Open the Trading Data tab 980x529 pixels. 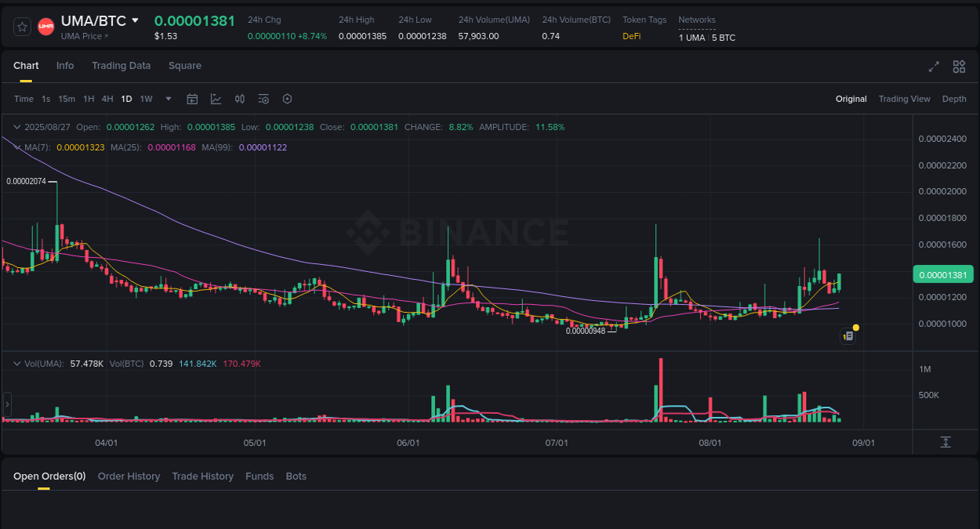[121, 66]
